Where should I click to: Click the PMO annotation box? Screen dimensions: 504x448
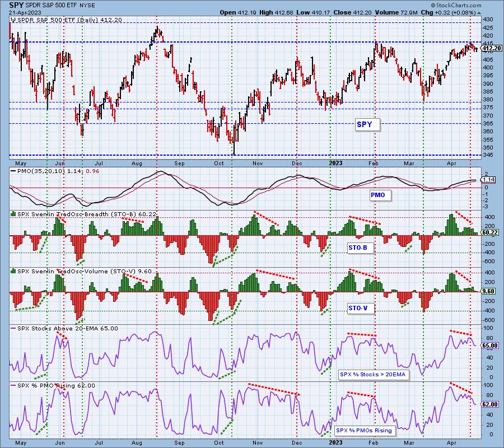[380, 195]
